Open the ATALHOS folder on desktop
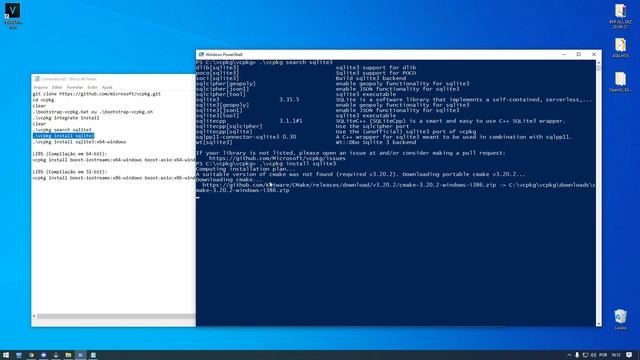 click(620, 48)
